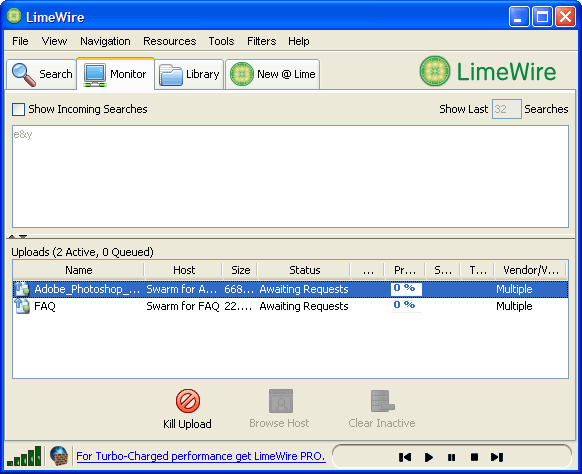Click the 668... size cell
Image resolution: width=582 pixels, height=474 pixels.
tap(239, 289)
